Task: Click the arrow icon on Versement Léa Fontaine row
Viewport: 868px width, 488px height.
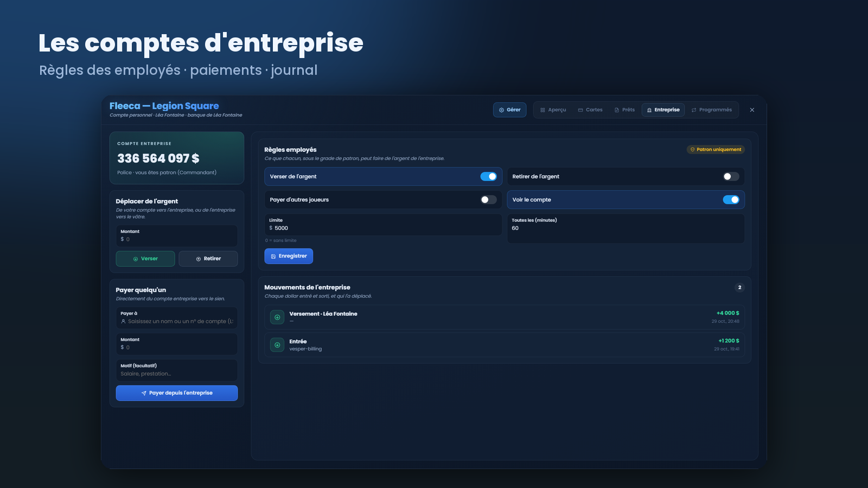Action: 277,317
